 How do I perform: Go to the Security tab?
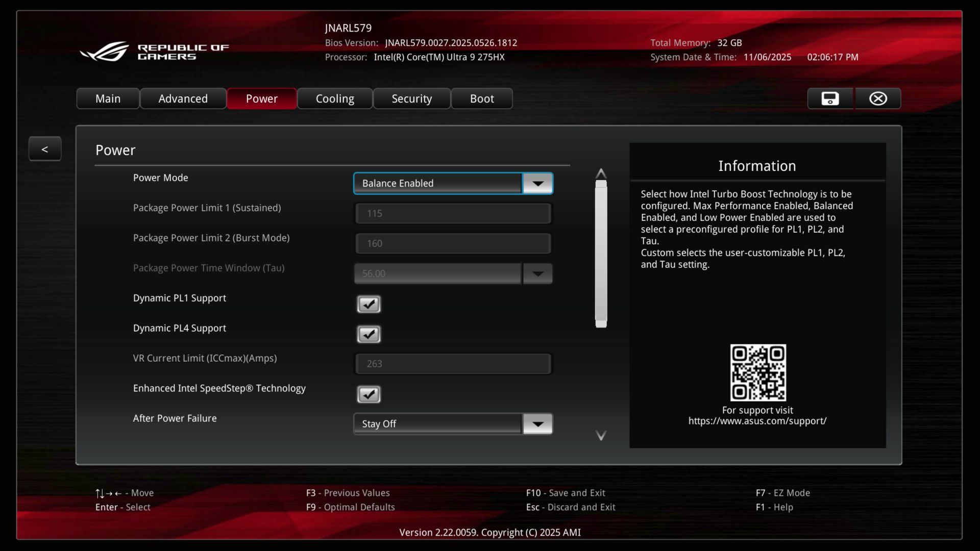click(411, 98)
